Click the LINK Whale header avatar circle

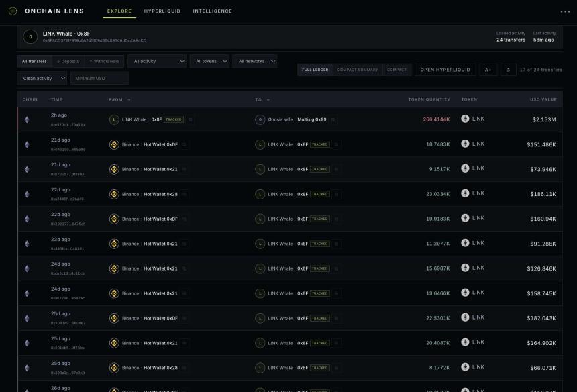pos(30,36)
